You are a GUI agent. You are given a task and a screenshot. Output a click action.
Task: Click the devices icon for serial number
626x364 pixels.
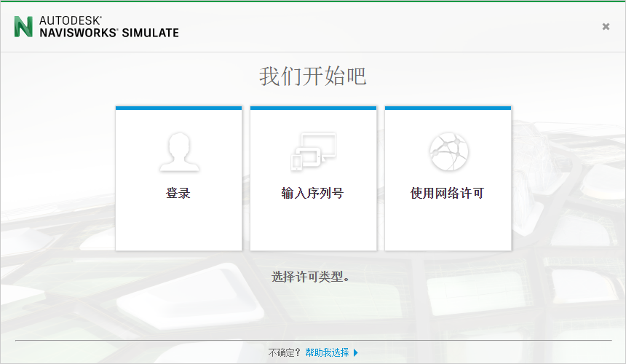(314, 152)
